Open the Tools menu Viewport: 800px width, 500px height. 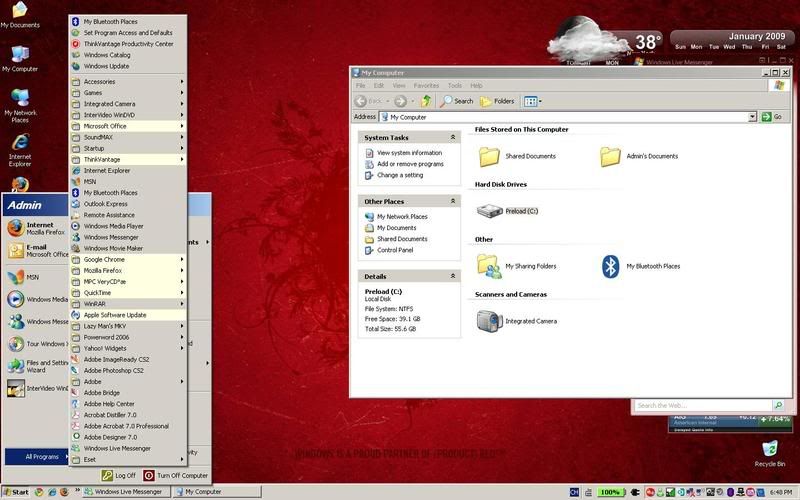click(455, 85)
